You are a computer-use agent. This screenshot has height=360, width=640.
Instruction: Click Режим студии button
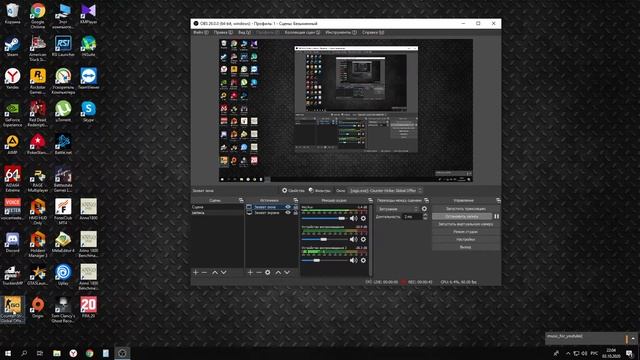466,232
